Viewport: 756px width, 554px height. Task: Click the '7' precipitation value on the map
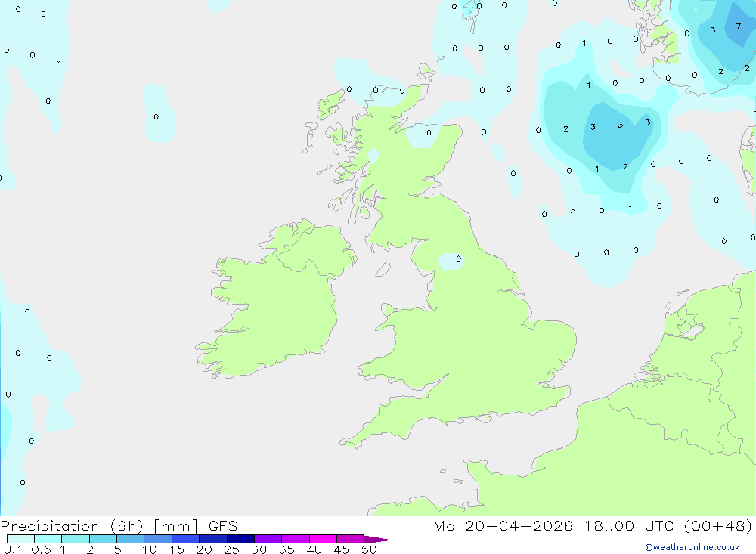click(x=738, y=26)
